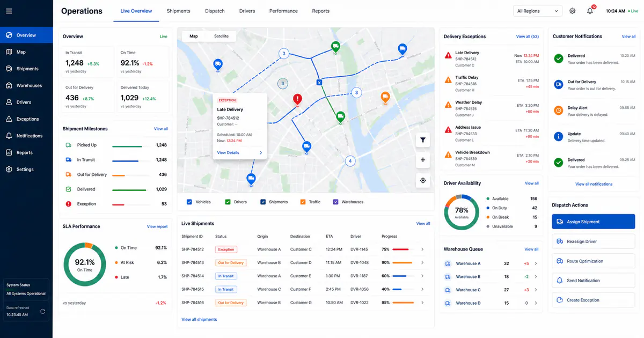Click Address Issue red warning icon
The height and width of the screenshot is (338, 644).
448,130
